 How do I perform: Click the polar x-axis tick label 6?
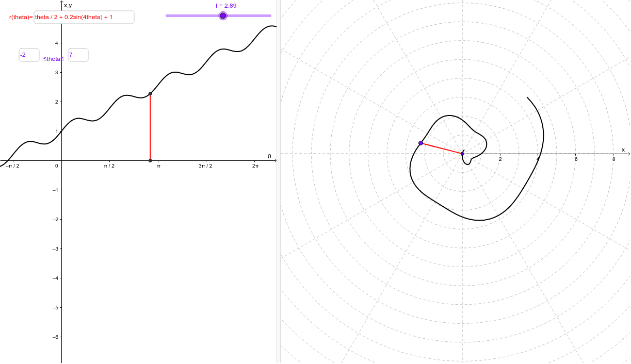click(576, 159)
